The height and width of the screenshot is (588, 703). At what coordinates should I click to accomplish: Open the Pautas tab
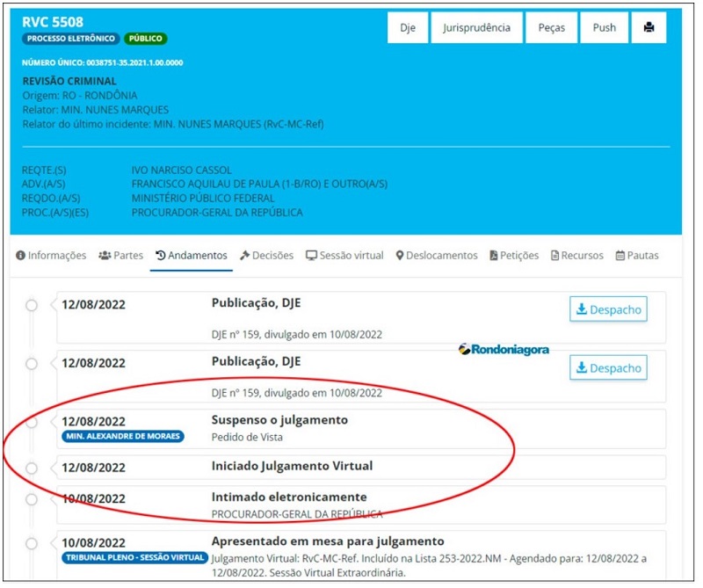[x=636, y=256]
